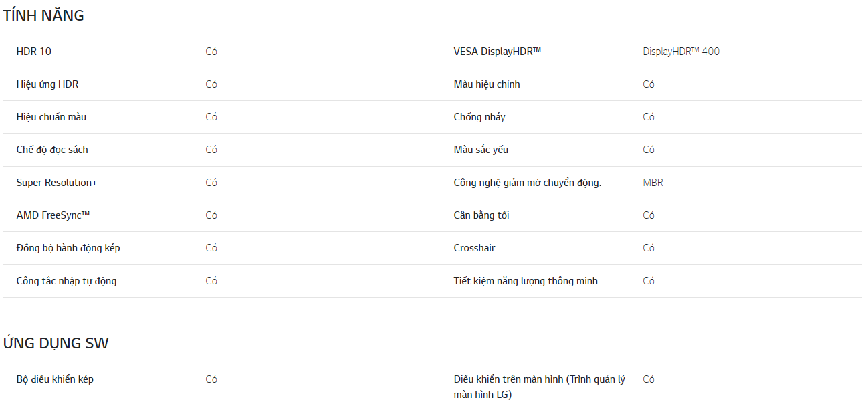The width and height of the screenshot is (868, 412).
Task: Click the Crosshair feature label
Action: tap(474, 248)
